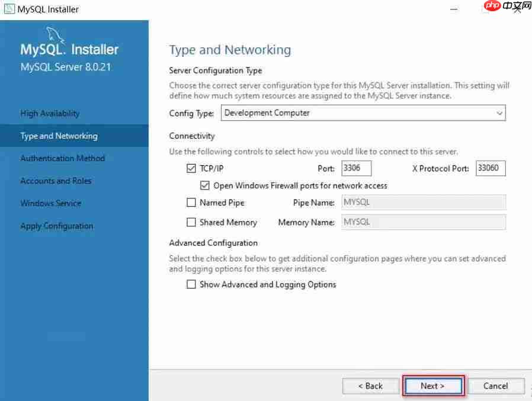Click the Port 3306 input field
The image size is (532, 401).
click(x=356, y=168)
